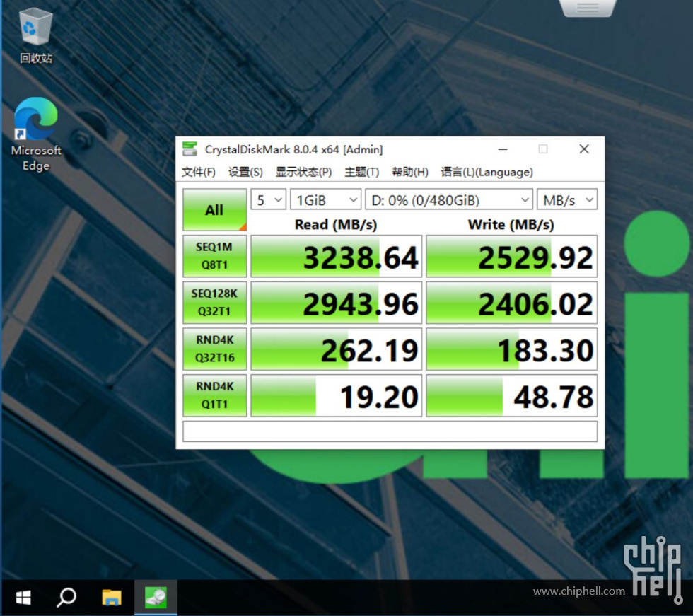Expand the MB/s unit dropdown
Image resolution: width=693 pixels, height=616 pixels.
[x=567, y=200]
